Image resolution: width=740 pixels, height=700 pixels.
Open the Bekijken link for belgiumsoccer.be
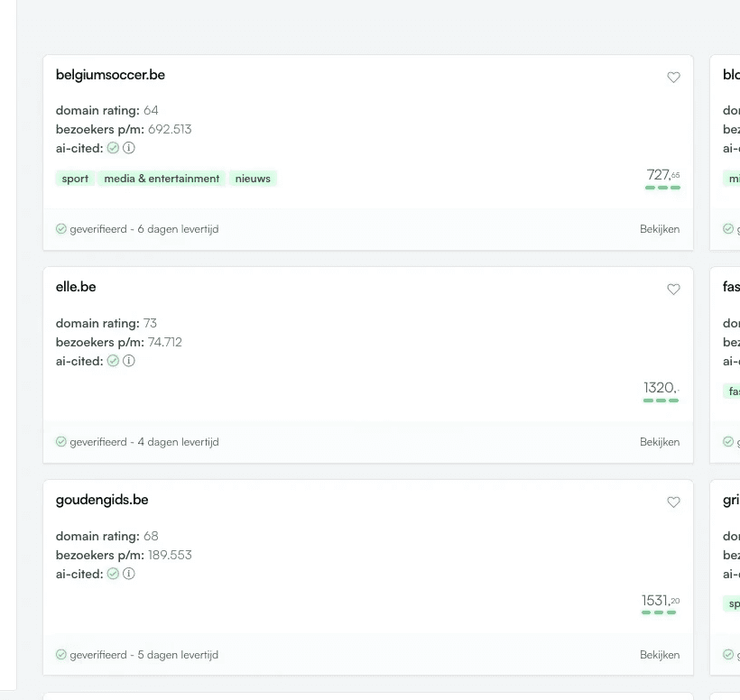click(x=660, y=229)
